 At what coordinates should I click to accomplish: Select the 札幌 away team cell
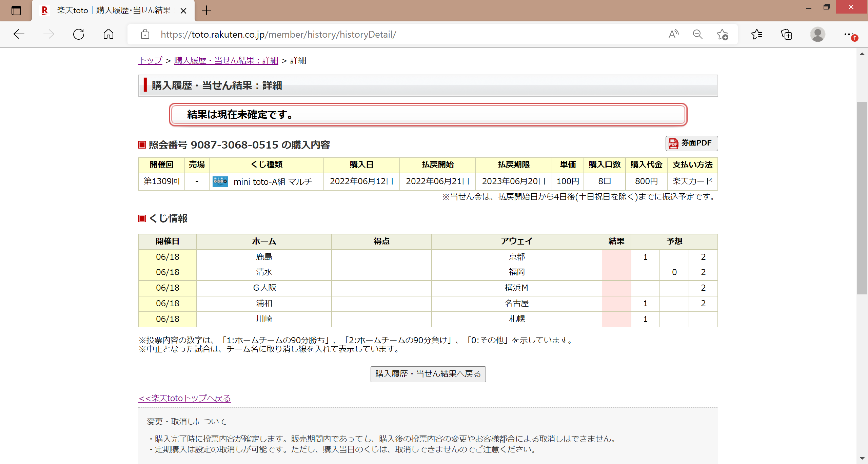pos(517,319)
